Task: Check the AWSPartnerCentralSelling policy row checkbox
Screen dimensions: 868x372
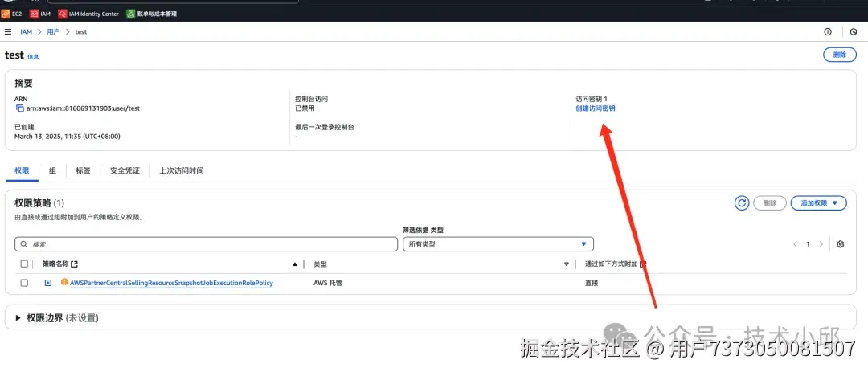Action: [24, 283]
